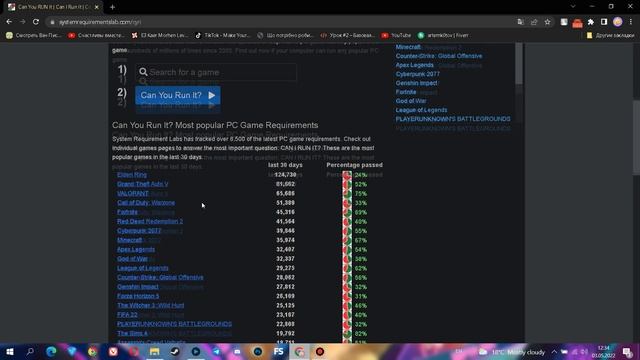Image resolution: width=640 pixels, height=360 pixels.
Task: Open File Explorer from the taskbar
Action: coord(155,351)
